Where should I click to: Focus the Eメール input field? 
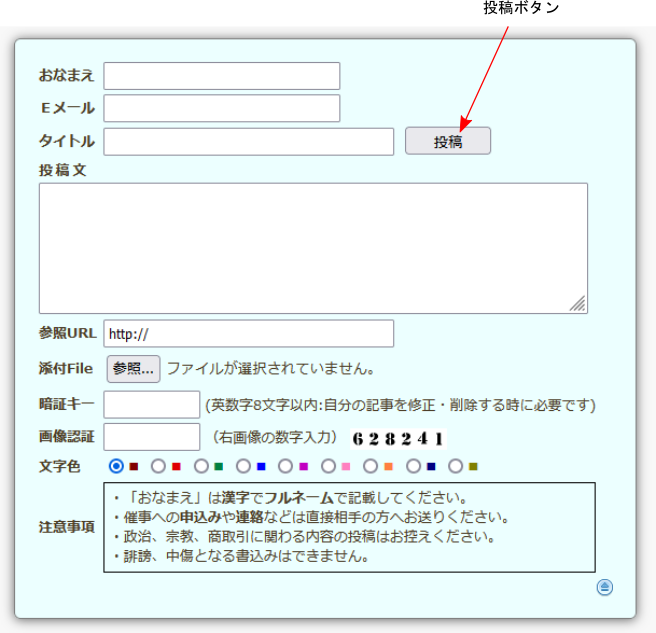coord(222,108)
